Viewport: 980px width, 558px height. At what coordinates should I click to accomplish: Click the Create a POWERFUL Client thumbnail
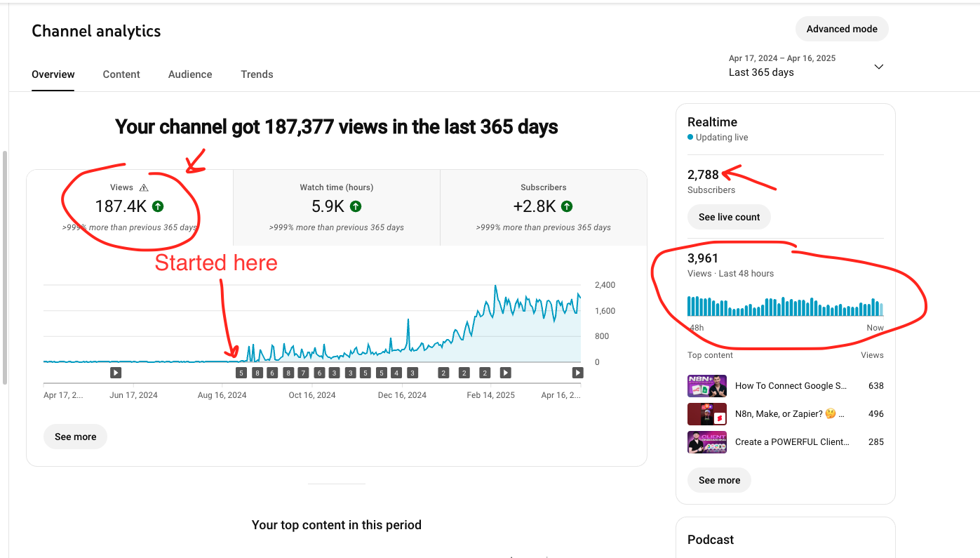pyautogui.click(x=707, y=441)
